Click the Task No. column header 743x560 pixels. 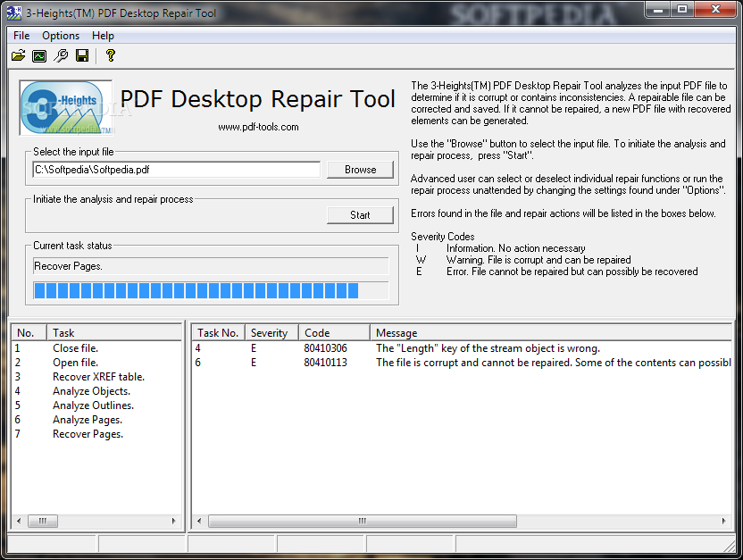[x=218, y=333]
